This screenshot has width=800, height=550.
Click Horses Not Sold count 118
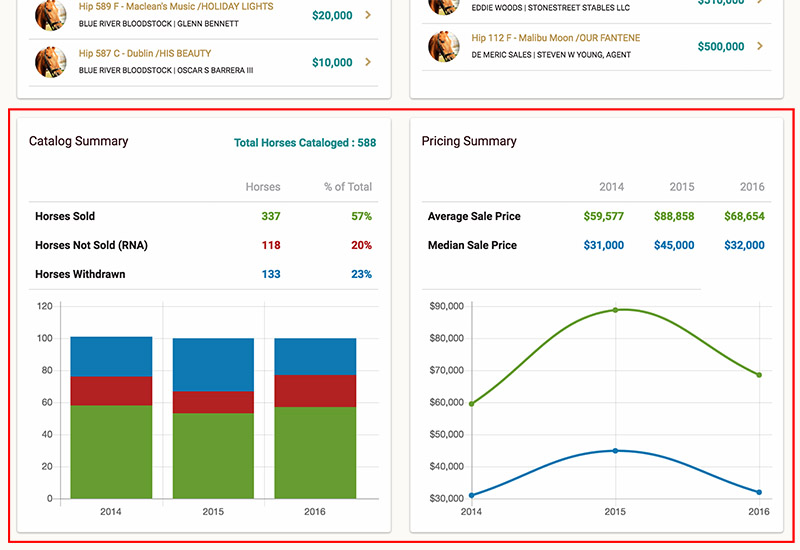tap(271, 245)
